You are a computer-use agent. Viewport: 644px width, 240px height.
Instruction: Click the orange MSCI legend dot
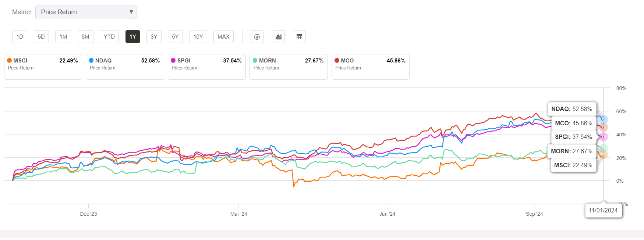point(10,61)
